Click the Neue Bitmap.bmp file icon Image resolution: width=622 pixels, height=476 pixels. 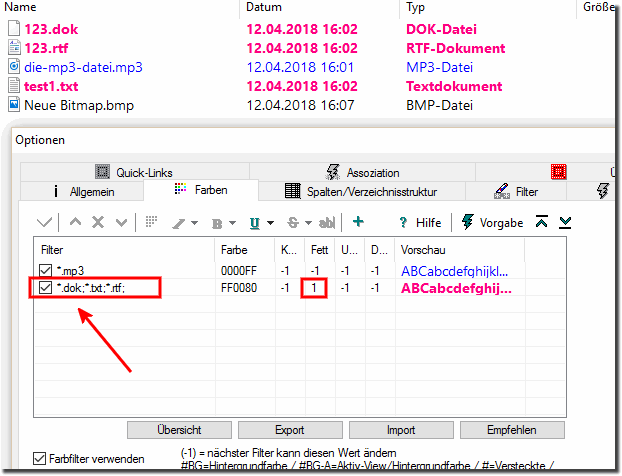[x=14, y=105]
